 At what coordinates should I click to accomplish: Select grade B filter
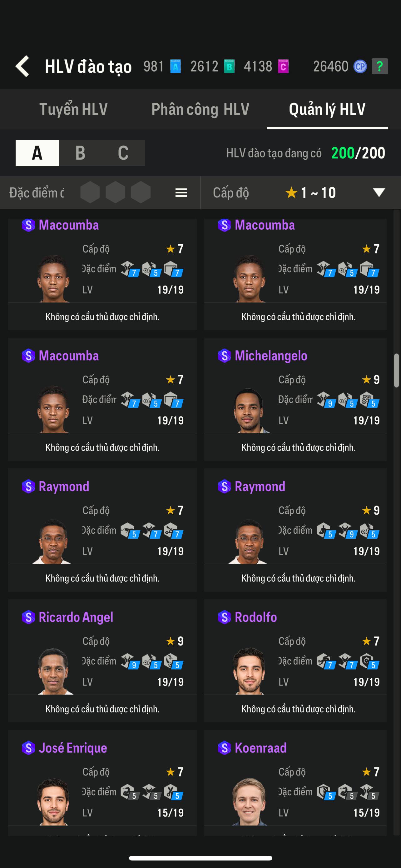coord(80,153)
